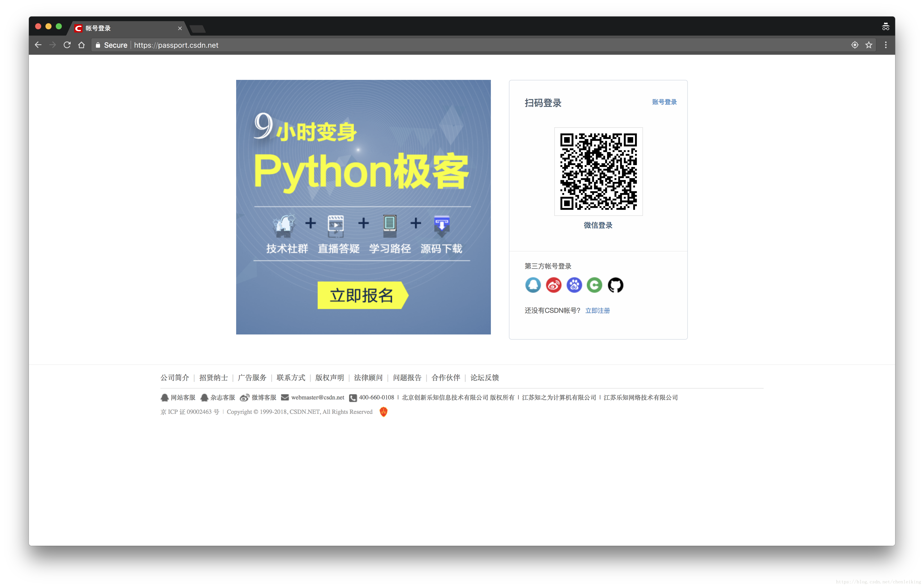Open a new tab next to 帐号登录
Screen dimensions: 924x587
pos(198,29)
